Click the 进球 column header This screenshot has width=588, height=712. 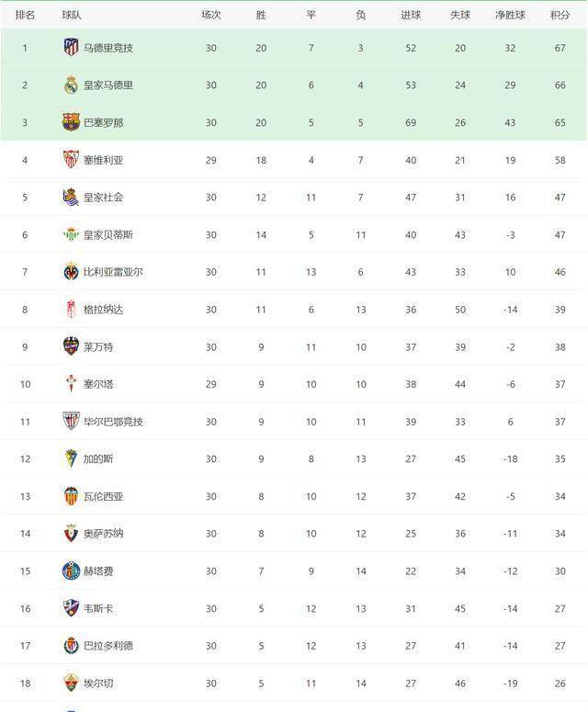coord(411,16)
